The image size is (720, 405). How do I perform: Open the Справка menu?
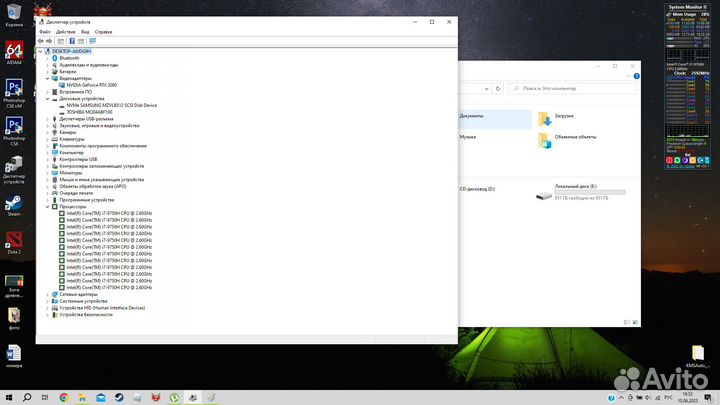tap(103, 32)
